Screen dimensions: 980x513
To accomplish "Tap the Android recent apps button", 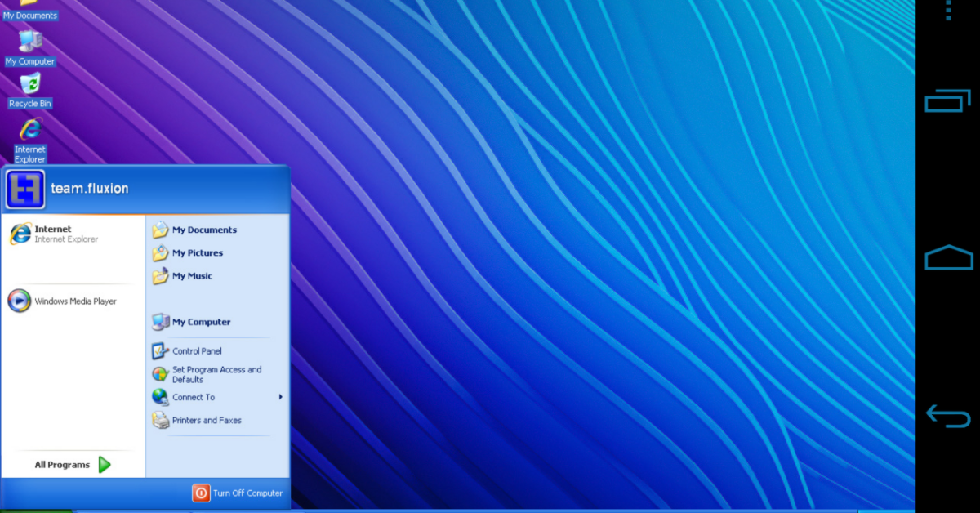I will 947,101.
